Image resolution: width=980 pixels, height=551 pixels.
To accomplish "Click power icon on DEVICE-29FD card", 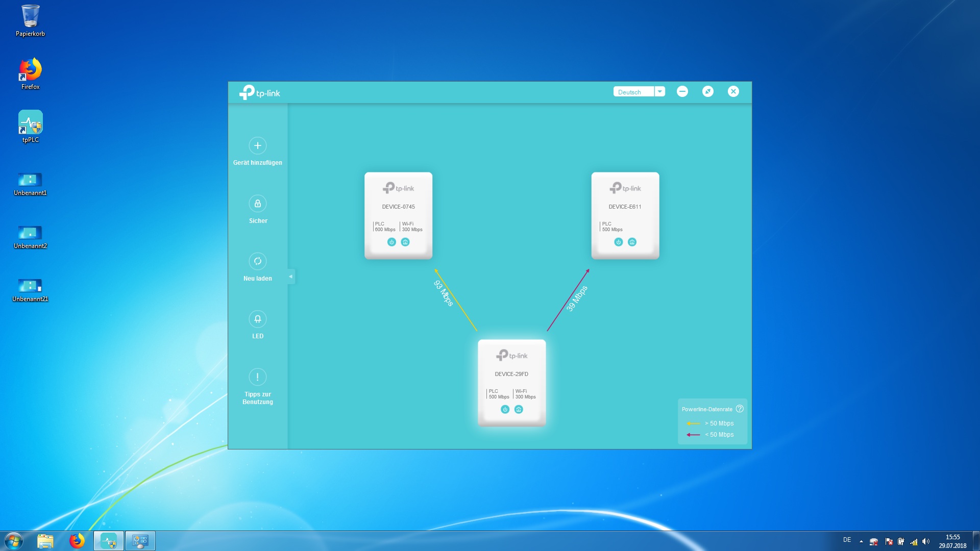I will 505,410.
